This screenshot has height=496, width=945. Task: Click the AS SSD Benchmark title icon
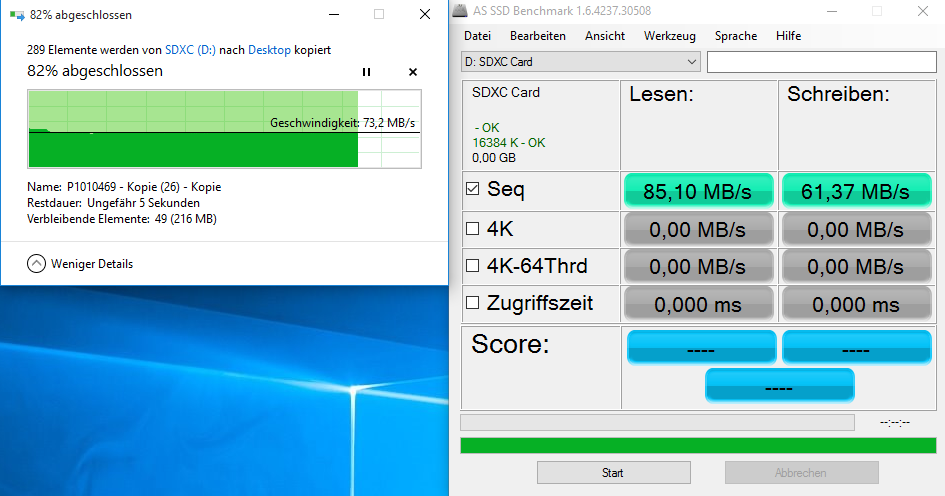click(460, 10)
